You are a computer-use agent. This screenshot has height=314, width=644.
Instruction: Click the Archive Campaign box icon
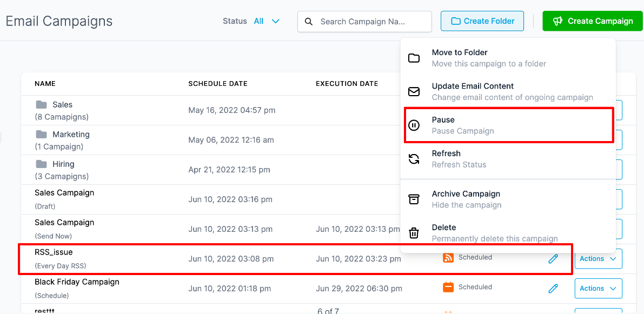(414, 199)
